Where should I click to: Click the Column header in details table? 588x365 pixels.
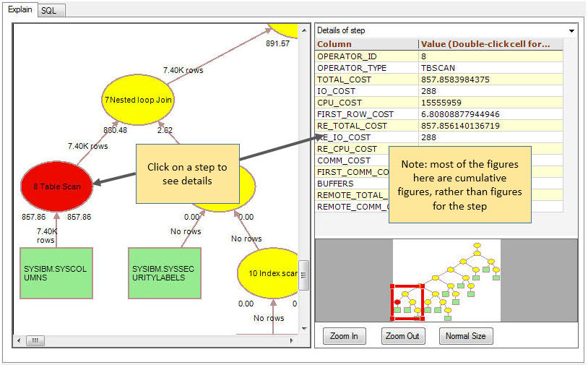[366, 44]
